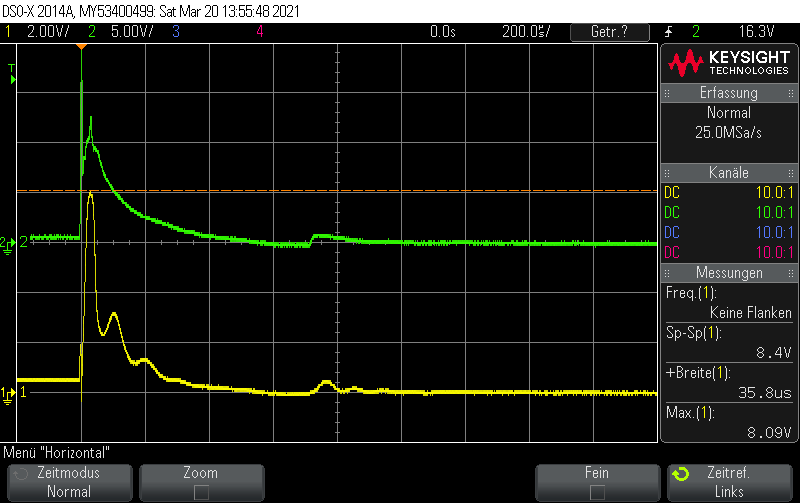Toggle the Fein fine adjustment checkbox
This screenshot has width=800, height=503.
pyautogui.click(x=597, y=492)
